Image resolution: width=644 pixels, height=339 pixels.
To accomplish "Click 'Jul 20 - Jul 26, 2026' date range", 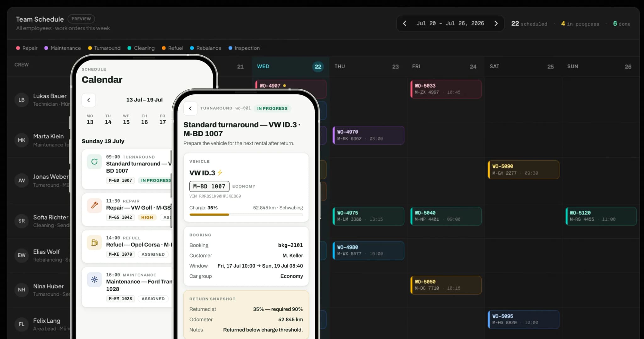I will [x=450, y=24].
